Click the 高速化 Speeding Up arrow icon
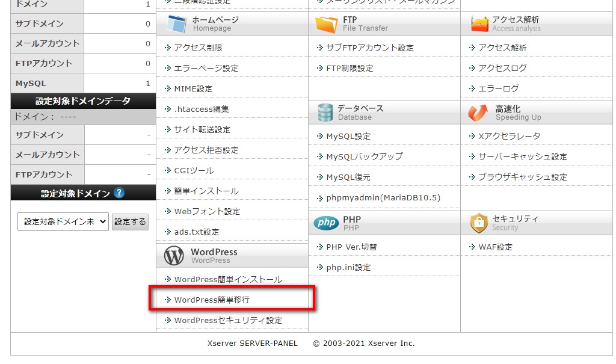Viewport: 616px width, 364px height. tap(479, 111)
